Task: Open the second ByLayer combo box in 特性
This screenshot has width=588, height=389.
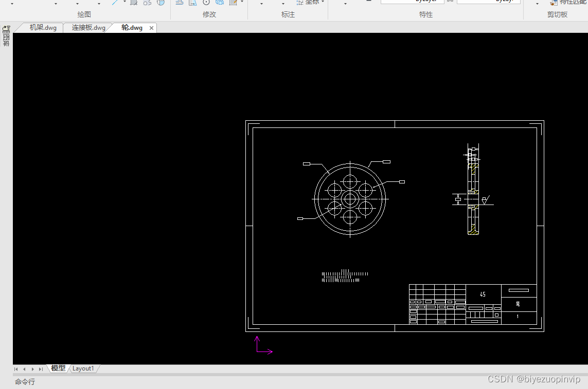Action: click(489, 2)
